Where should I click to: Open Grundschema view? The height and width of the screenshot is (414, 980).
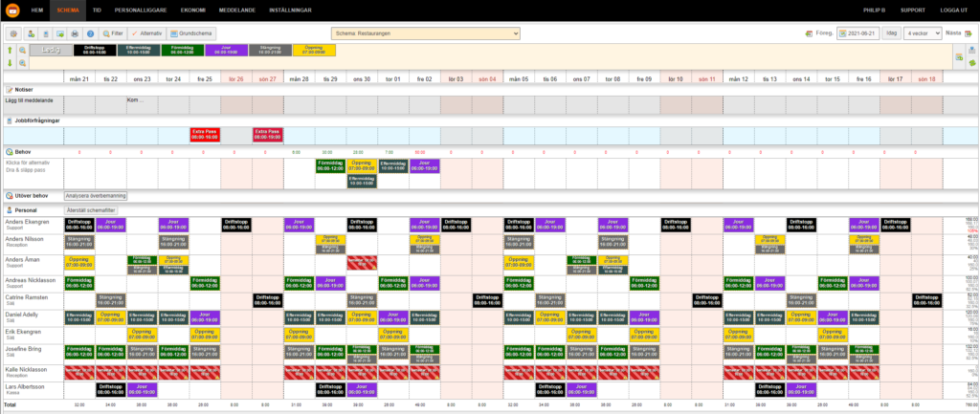click(x=191, y=33)
